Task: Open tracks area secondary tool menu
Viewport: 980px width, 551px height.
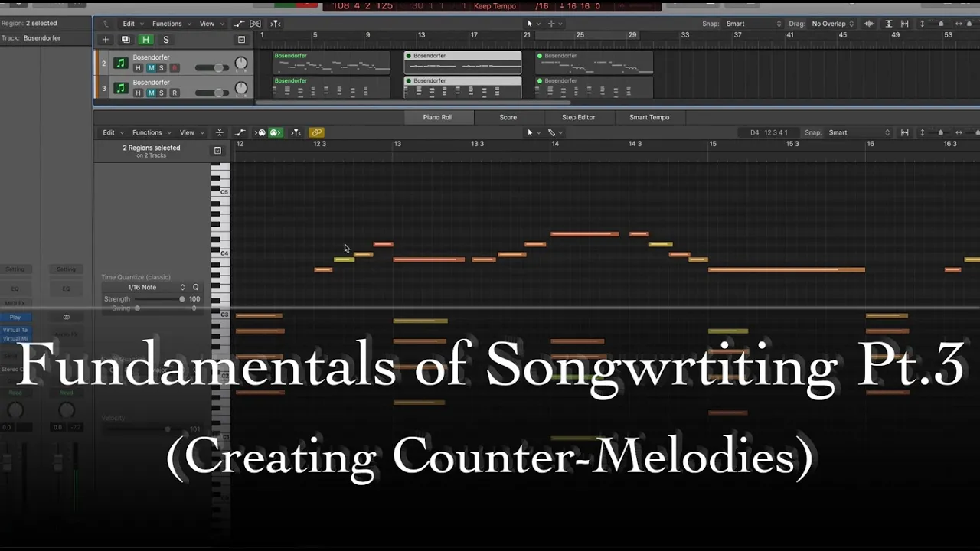Action: [554, 24]
